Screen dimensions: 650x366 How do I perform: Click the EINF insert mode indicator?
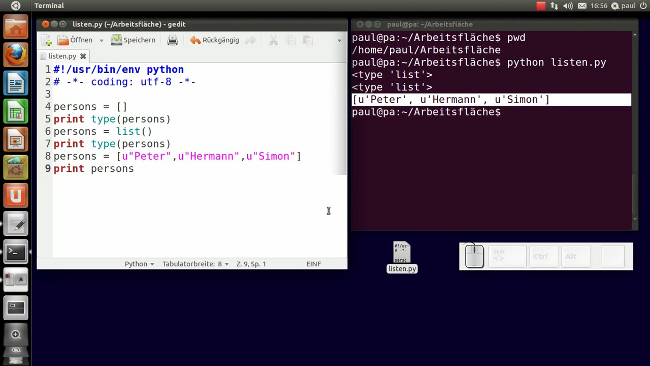[314, 264]
